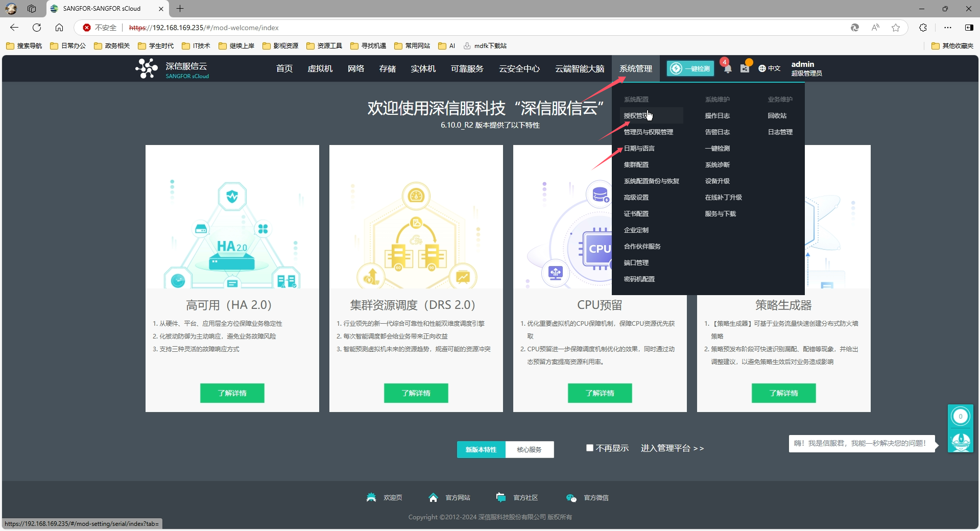Open 操作日志 under 系统维护
The width and height of the screenshot is (980, 531).
point(718,115)
